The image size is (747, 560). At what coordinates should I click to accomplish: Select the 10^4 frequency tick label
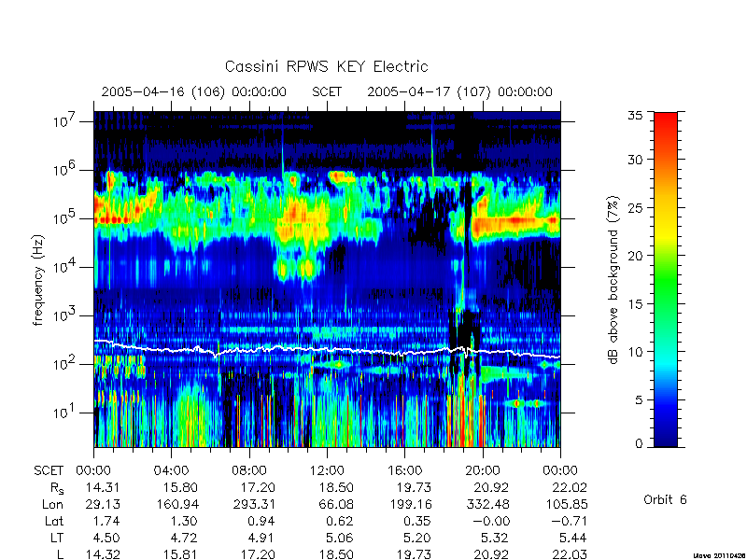[x=64, y=267]
